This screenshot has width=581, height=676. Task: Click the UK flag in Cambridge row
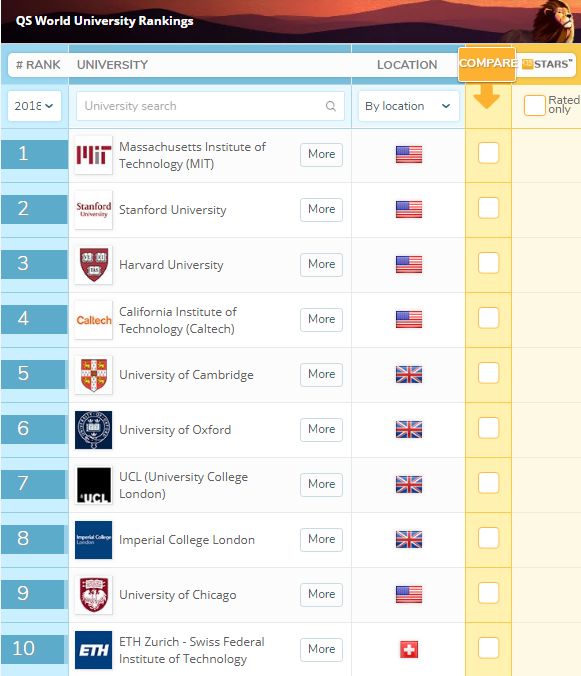[x=409, y=375]
